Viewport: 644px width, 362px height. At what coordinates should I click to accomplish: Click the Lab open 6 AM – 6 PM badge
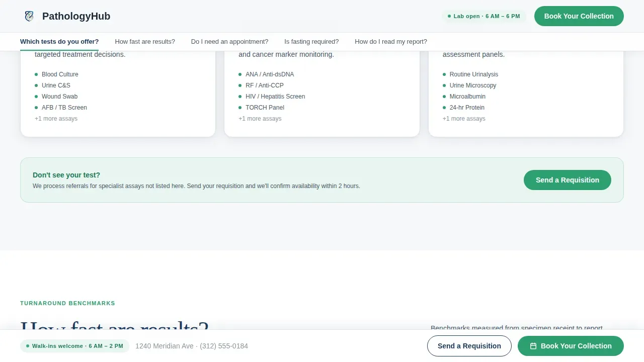pyautogui.click(x=484, y=16)
